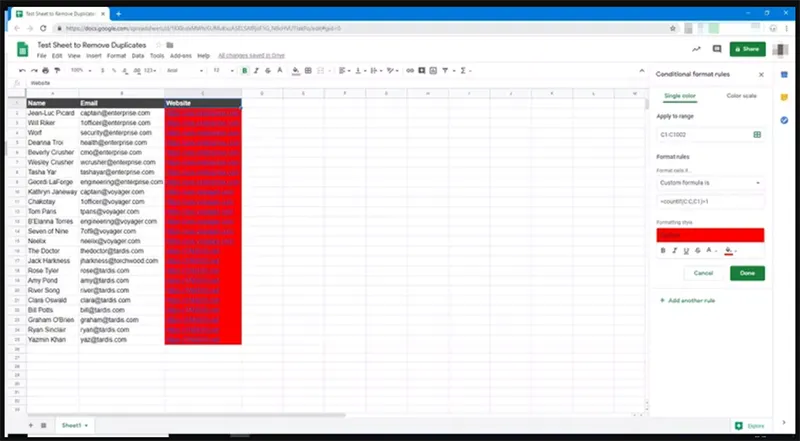Open the Data menu
Viewport: 800px width, 441px height.
click(x=138, y=56)
